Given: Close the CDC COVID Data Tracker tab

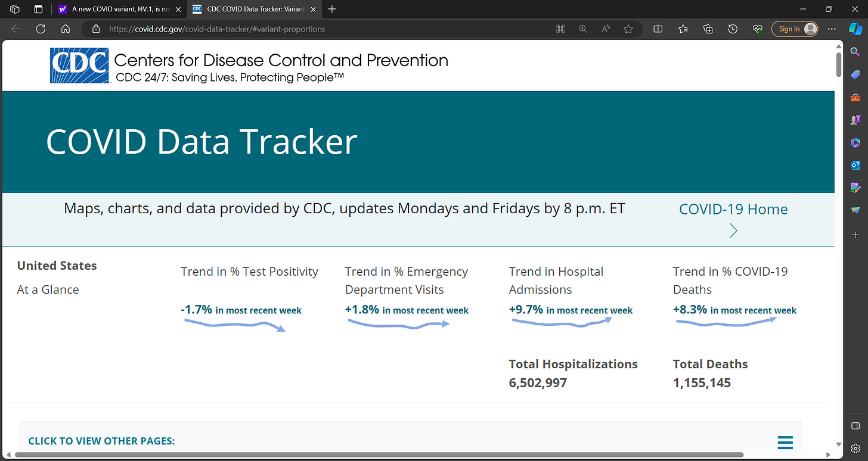Looking at the screenshot, I should click(x=314, y=10).
